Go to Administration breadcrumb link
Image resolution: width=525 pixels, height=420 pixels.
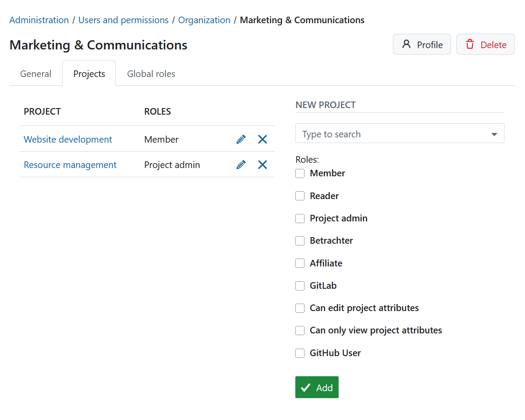pos(39,20)
